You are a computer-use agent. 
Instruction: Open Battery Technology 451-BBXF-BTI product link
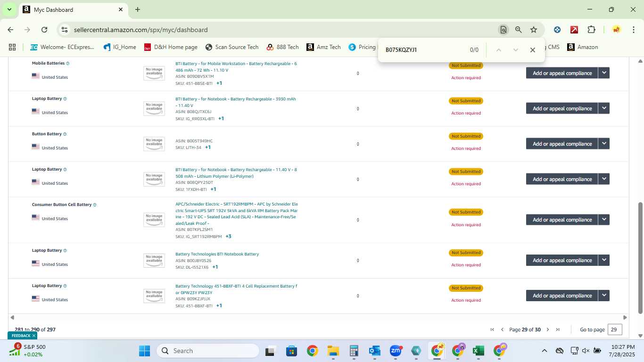click(236, 289)
